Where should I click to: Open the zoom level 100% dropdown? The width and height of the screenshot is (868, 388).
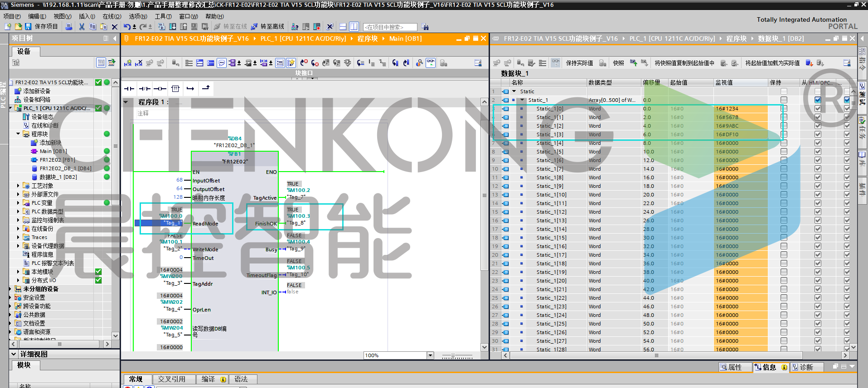pyautogui.click(x=430, y=355)
